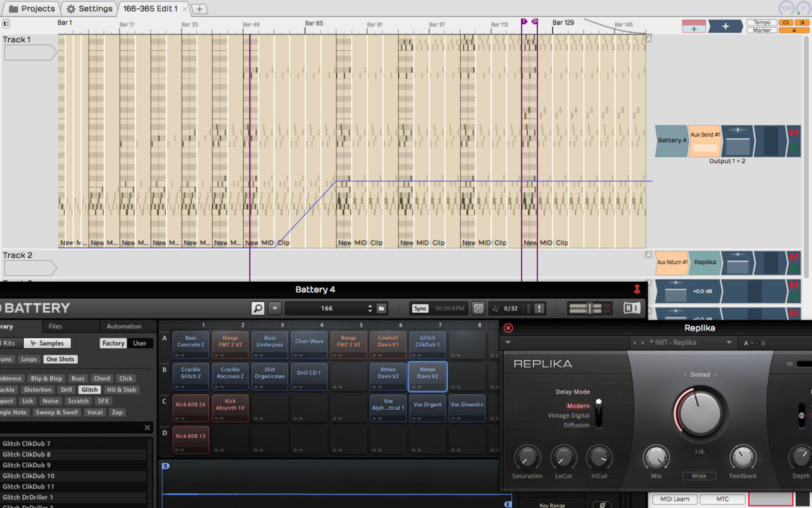
Task: Expand the Battery kit menu dropdown arrow
Action: coord(274,308)
